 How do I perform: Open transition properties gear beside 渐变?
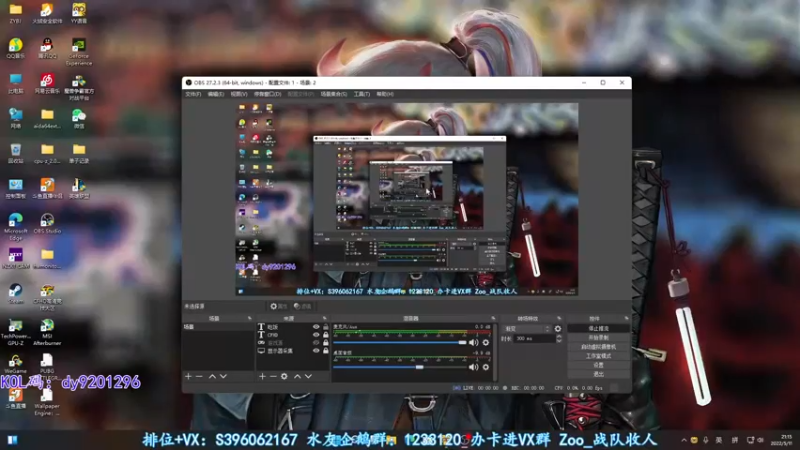558,329
